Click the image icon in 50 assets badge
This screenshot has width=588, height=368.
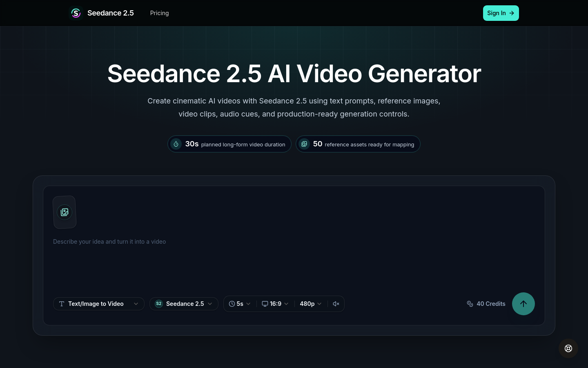[x=304, y=144]
